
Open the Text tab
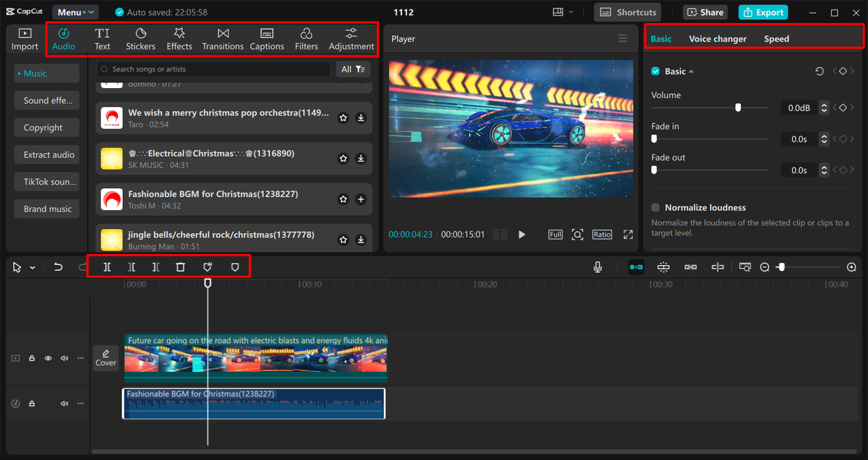pos(102,39)
